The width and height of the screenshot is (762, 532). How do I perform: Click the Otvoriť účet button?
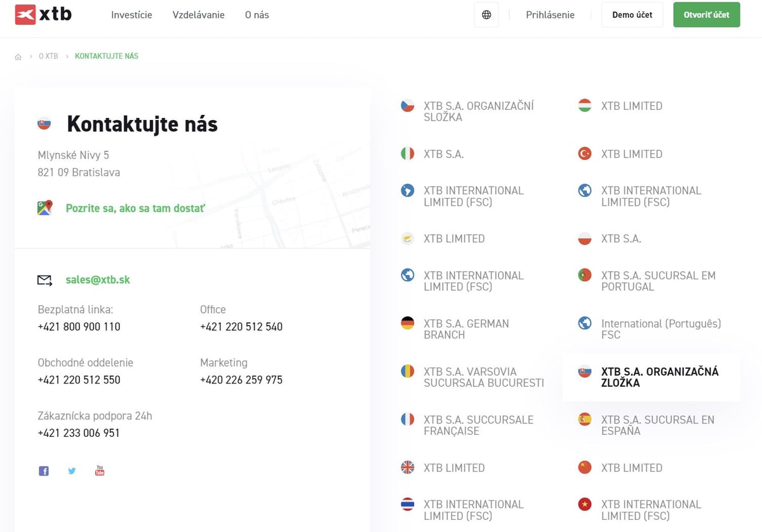pos(707,15)
